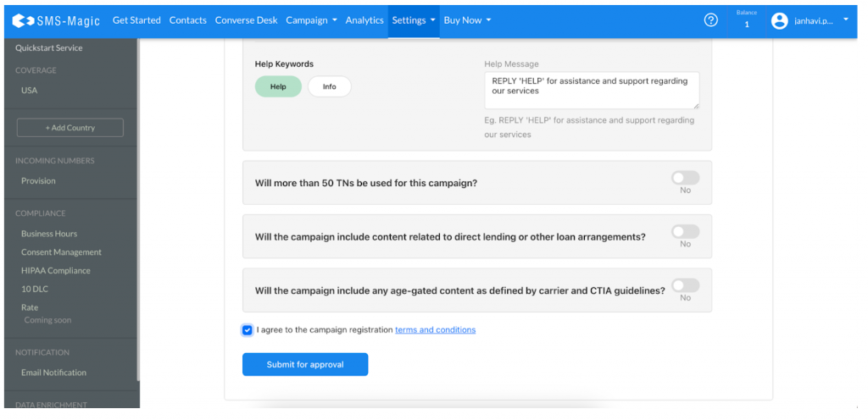The image size is (868, 420).
Task: Click the Submit for approval button
Action: click(x=305, y=364)
